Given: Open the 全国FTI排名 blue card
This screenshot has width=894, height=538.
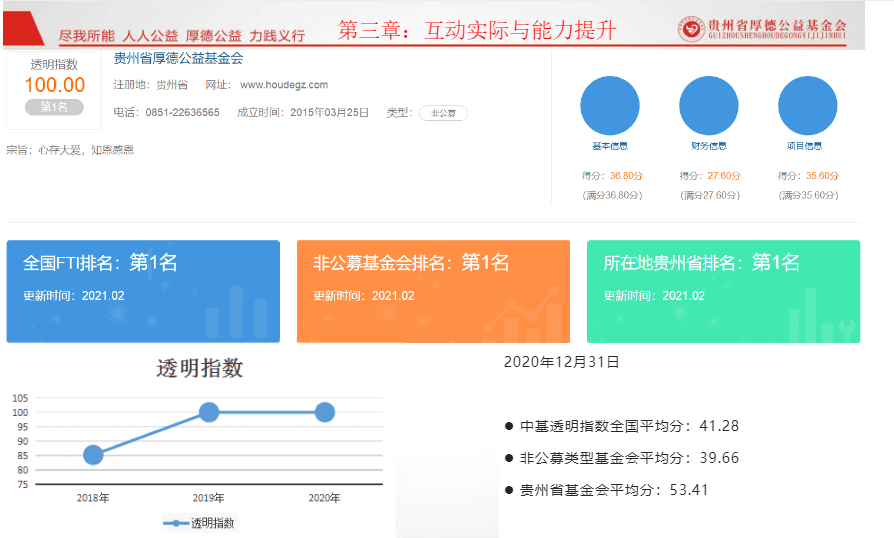Looking at the screenshot, I should pyautogui.click(x=143, y=290).
